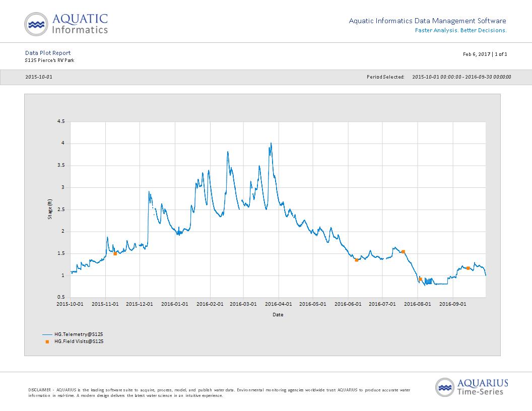The height and width of the screenshot is (411, 532).
Task: Click the Faster Analysis. Better Decisions. tagline
Action: pos(461,30)
